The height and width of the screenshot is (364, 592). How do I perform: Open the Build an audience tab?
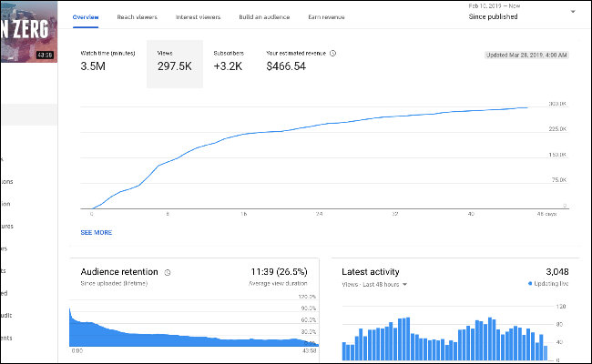tap(264, 17)
